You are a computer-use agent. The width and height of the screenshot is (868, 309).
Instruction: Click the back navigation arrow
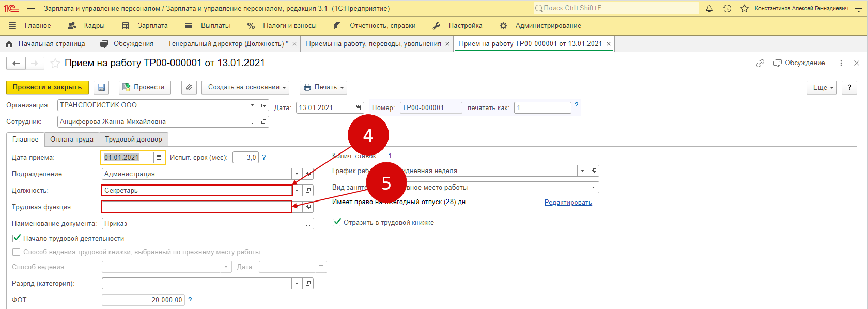point(16,63)
